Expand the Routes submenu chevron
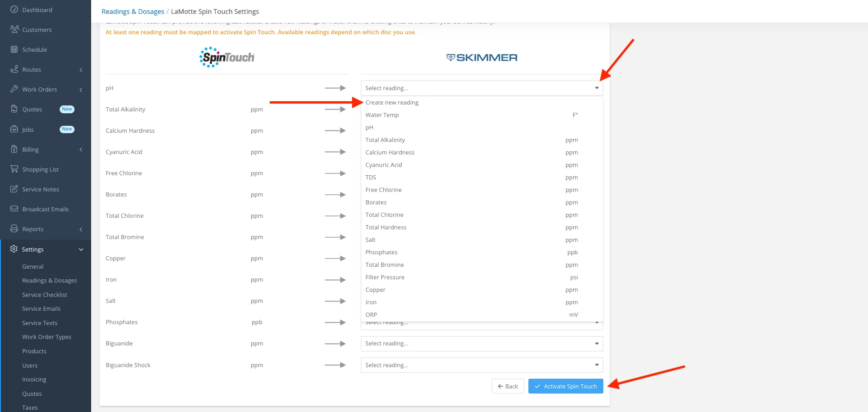The height and width of the screenshot is (412, 868). click(x=81, y=70)
